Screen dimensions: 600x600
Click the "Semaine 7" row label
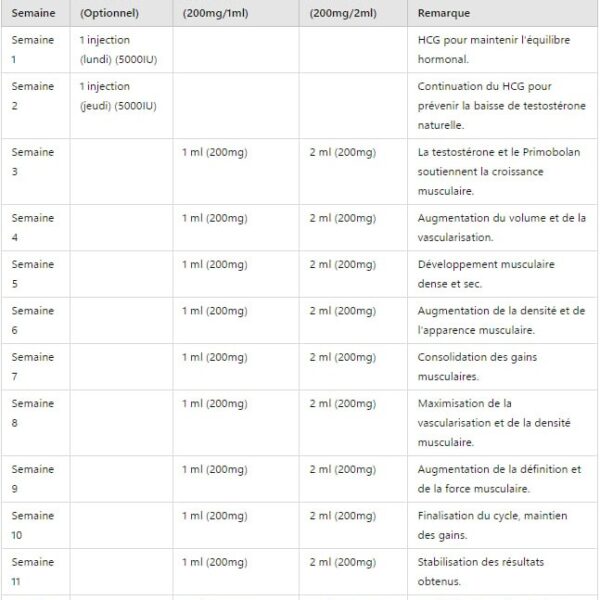coord(33,366)
